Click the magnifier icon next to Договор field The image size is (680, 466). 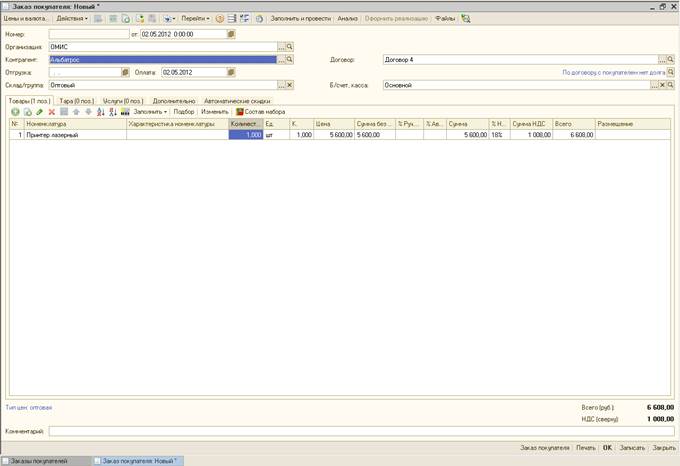pos(670,59)
